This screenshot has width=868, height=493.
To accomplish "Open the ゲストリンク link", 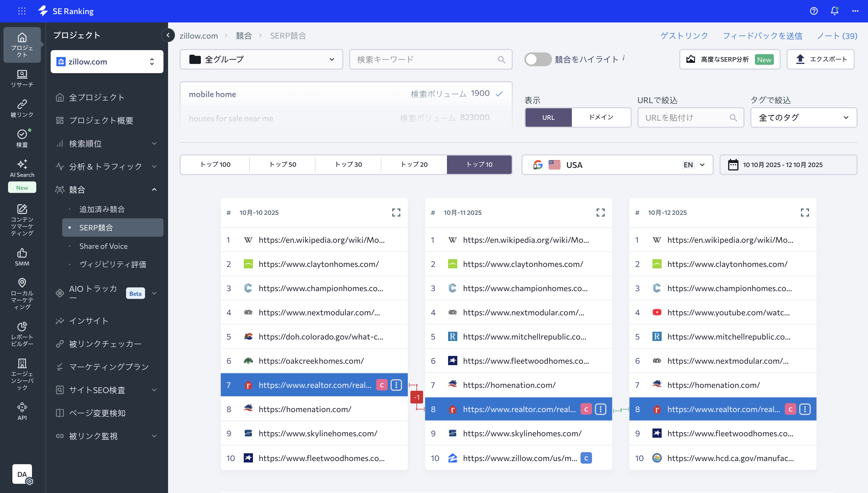I will pyautogui.click(x=684, y=35).
